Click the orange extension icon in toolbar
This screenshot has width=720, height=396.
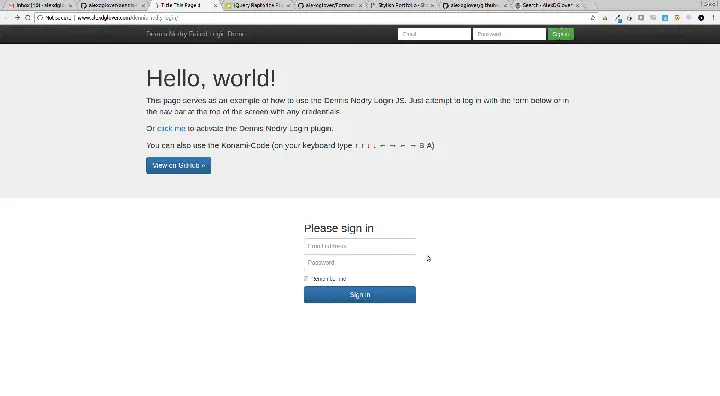click(677, 18)
